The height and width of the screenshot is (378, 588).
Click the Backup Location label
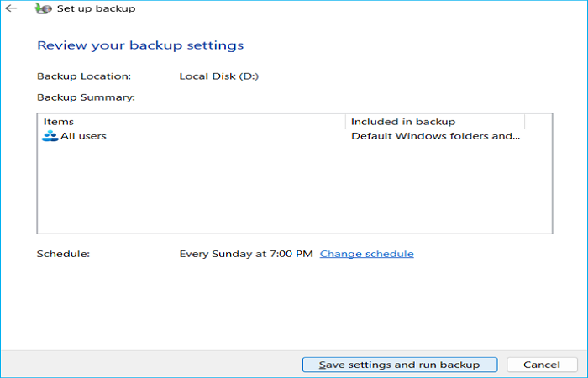coord(84,76)
